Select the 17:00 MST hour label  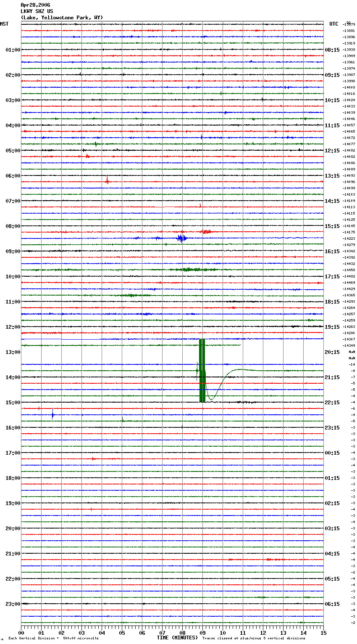point(13,453)
